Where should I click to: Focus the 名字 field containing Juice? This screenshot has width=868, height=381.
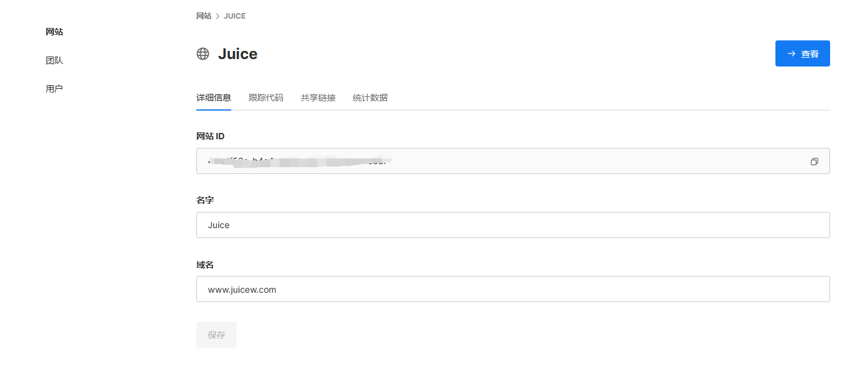[513, 225]
